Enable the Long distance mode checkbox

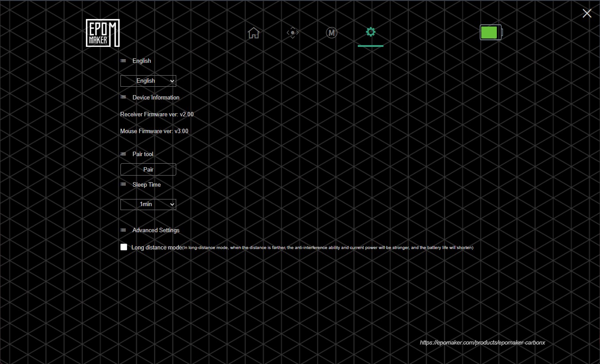124,247
